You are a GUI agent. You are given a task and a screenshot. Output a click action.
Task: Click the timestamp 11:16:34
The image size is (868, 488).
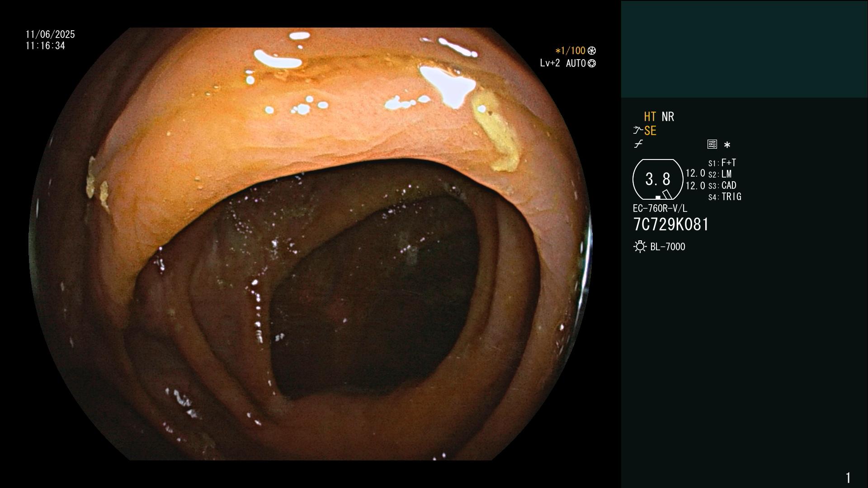point(45,46)
